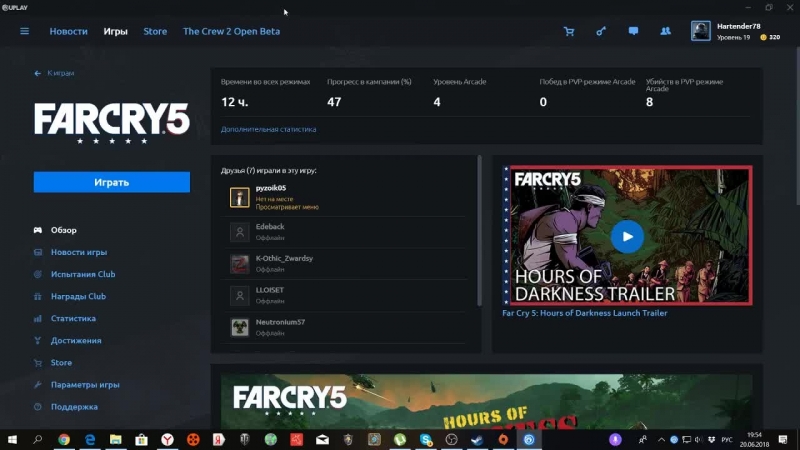Click the friends list scrollbar

[479, 231]
